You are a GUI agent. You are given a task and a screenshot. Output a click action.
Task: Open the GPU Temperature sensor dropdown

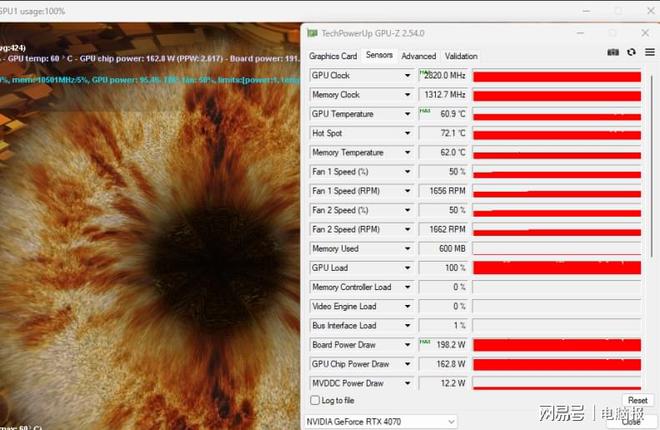pyautogui.click(x=407, y=114)
